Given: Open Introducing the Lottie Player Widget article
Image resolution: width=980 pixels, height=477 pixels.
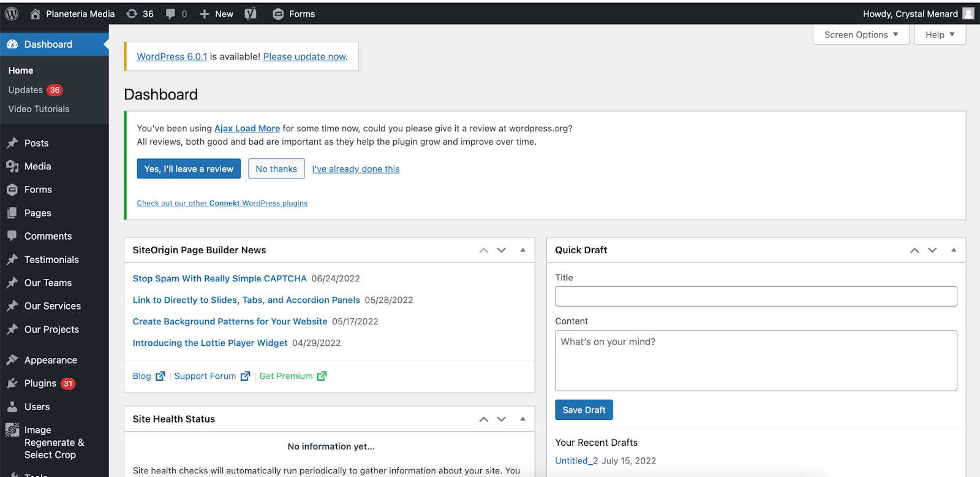Looking at the screenshot, I should pos(210,343).
